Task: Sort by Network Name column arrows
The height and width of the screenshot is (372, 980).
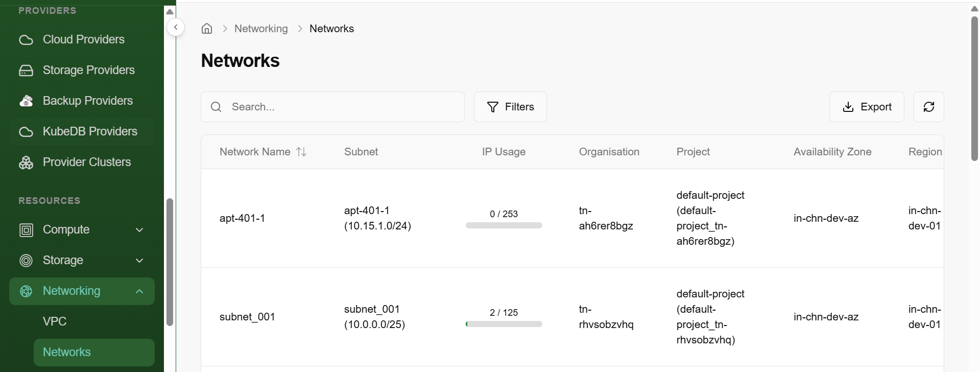Action: coord(301,152)
